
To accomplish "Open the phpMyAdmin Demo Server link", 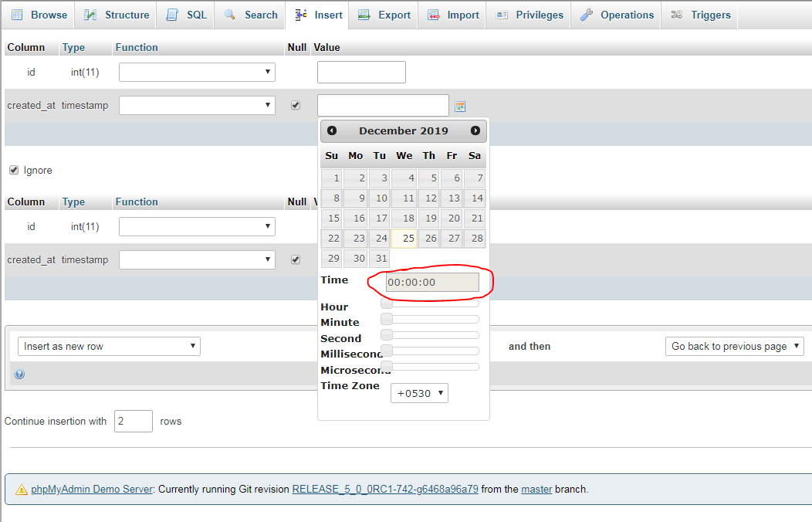I will click(92, 489).
